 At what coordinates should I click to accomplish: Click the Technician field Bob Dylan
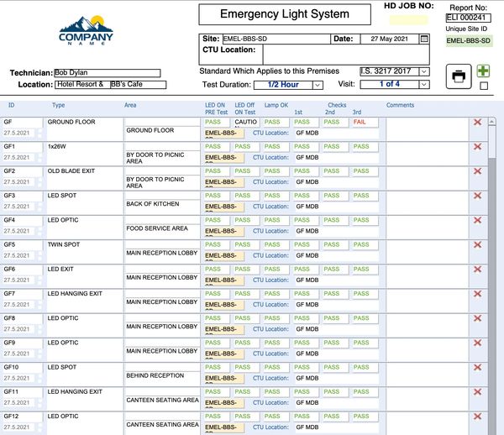[107, 73]
